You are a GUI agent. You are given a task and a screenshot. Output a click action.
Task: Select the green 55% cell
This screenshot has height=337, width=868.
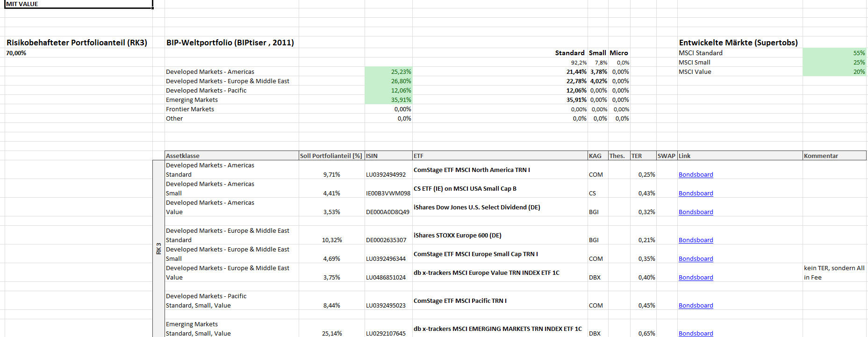tap(834, 53)
